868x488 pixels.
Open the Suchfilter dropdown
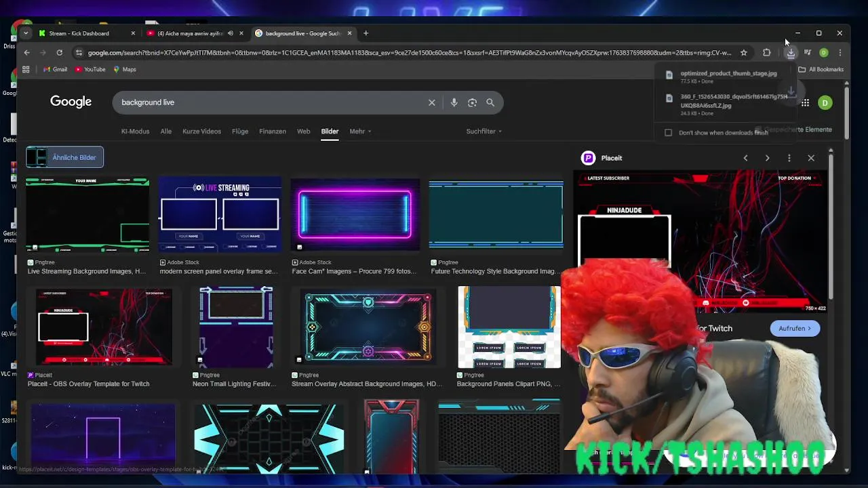click(484, 131)
